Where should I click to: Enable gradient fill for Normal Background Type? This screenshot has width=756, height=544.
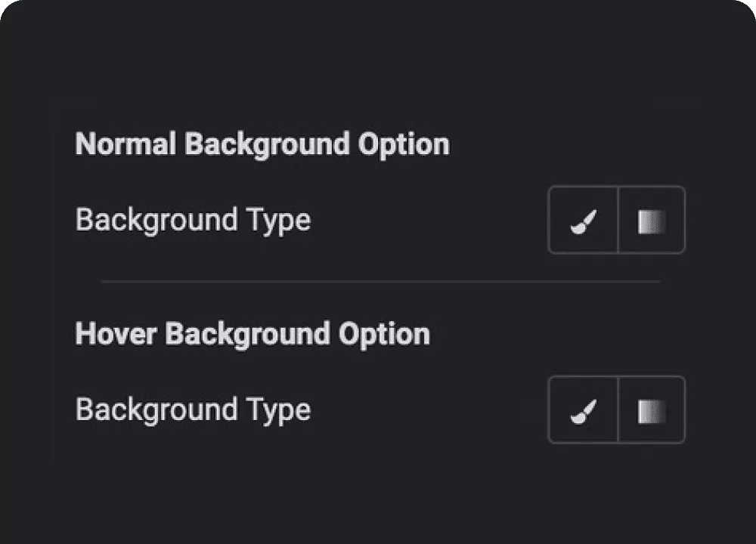(x=652, y=220)
